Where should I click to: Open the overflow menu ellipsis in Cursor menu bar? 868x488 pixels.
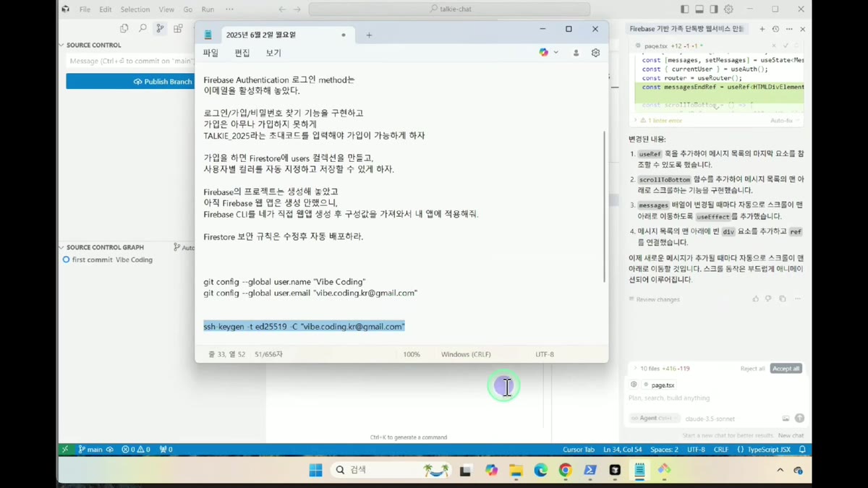229,9
